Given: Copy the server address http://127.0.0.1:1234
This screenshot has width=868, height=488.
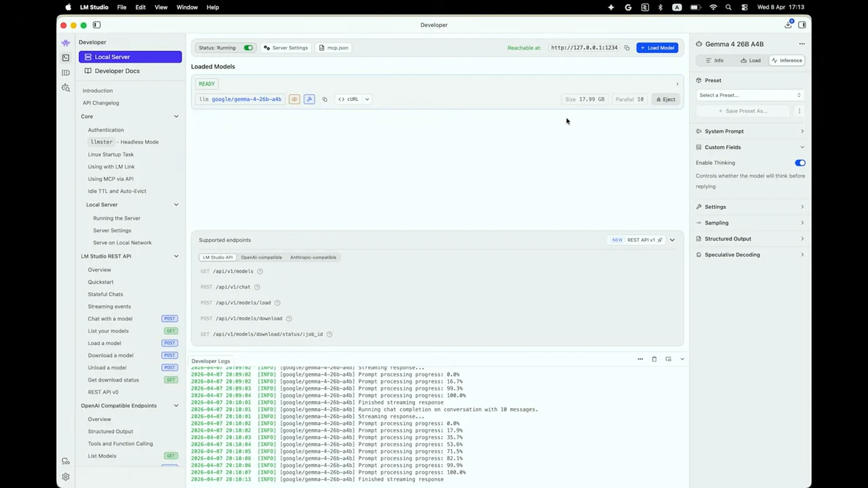Looking at the screenshot, I should (x=627, y=48).
